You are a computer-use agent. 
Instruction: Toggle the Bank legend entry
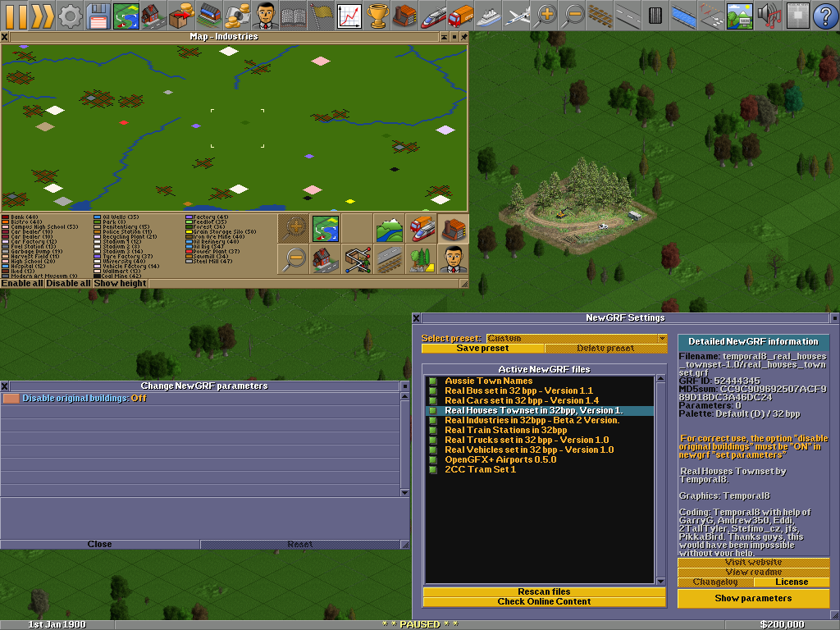click(x=20, y=217)
